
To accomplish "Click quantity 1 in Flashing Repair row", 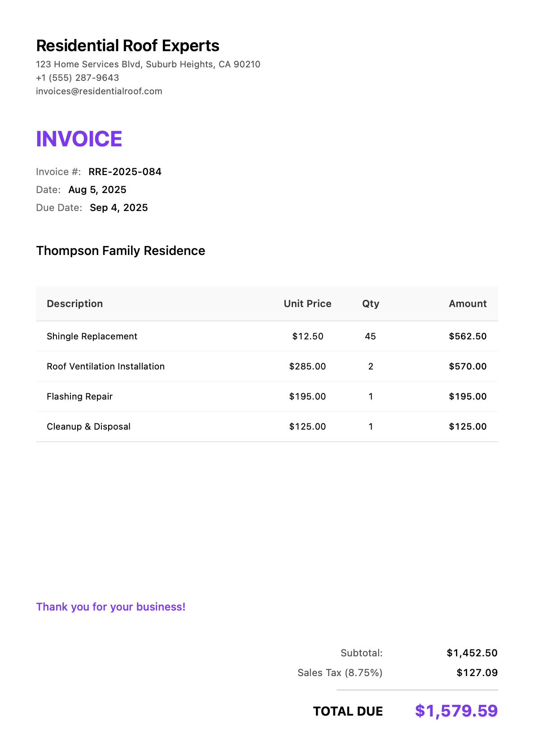I will [371, 396].
